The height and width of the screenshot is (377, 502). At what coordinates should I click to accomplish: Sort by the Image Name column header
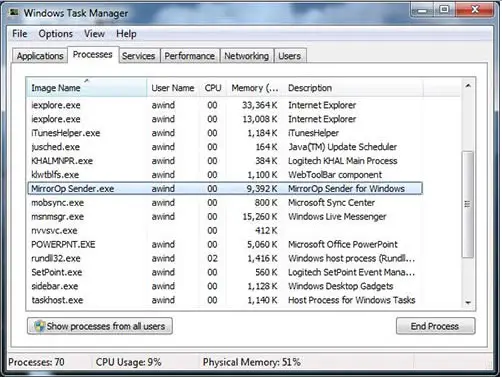click(x=87, y=88)
